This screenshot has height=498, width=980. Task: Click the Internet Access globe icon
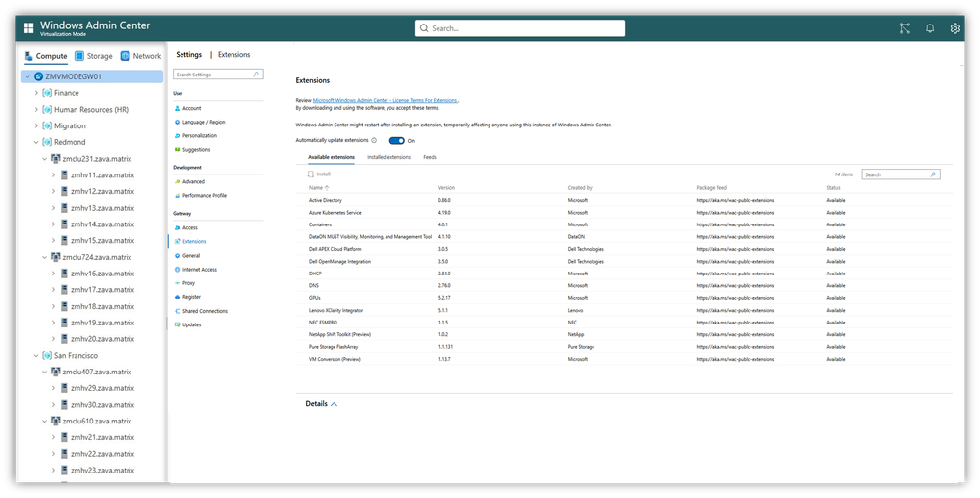point(177,270)
